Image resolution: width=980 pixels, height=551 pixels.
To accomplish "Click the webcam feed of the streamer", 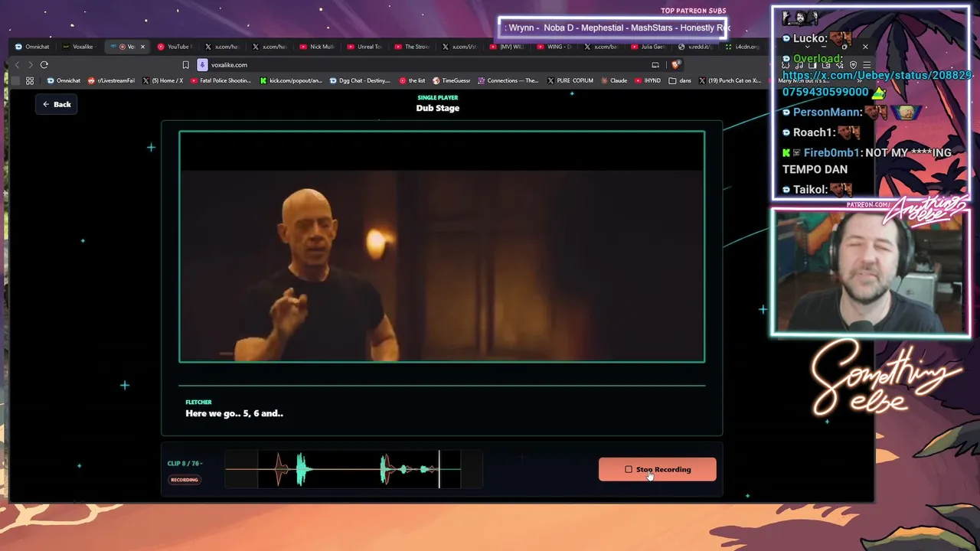I will (871, 272).
